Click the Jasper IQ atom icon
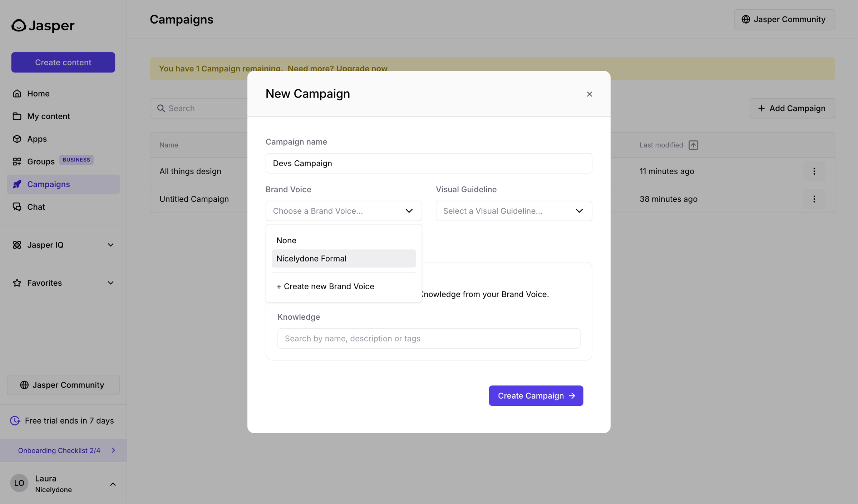858x504 pixels. 17,245
